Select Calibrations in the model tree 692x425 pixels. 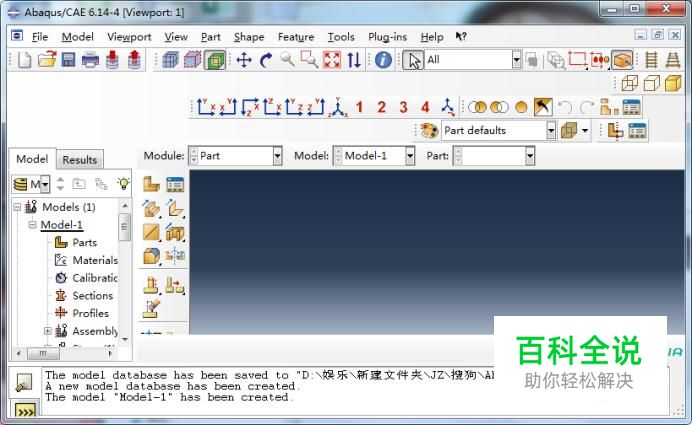point(95,278)
